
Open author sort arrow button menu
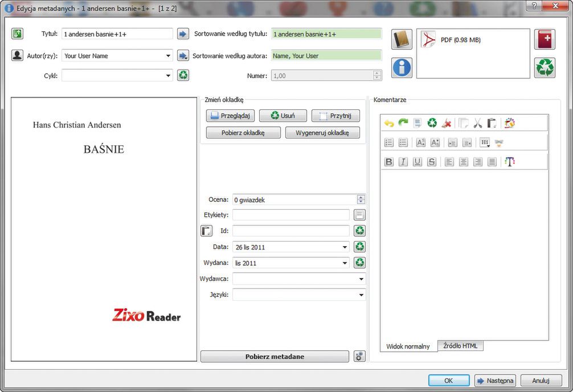[183, 55]
